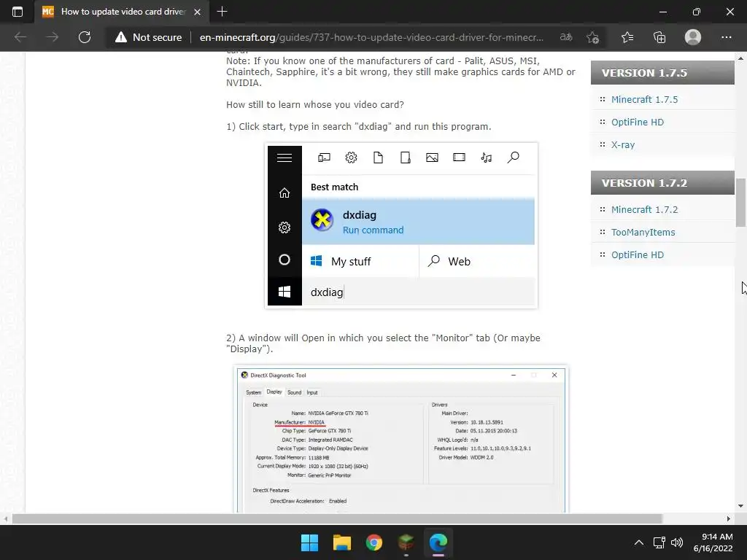Click the horizontal scrollbar thumb
Screen dimensions: 747x560
pyautogui.click(x=337, y=518)
